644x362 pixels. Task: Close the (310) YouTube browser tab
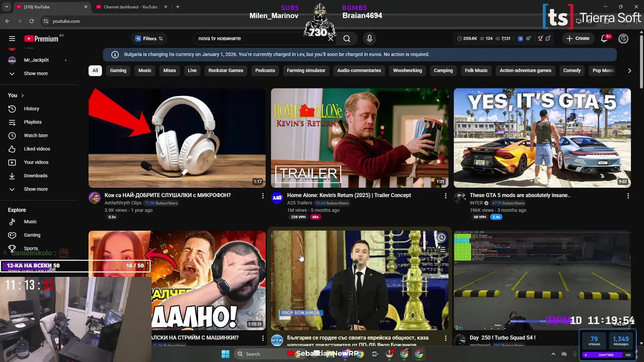[86, 7]
